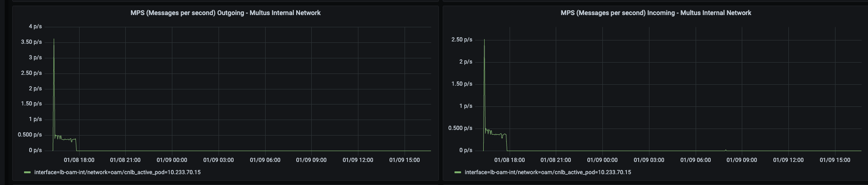Click the 01/09 03:00 time label in Incoming panel
The image size is (868, 185).
[x=649, y=160]
